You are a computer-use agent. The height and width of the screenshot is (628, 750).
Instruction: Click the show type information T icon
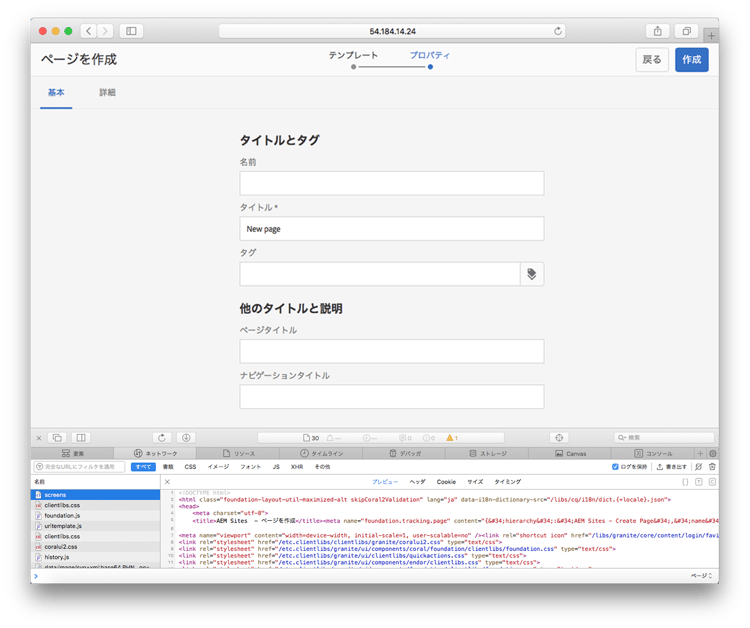(699, 482)
